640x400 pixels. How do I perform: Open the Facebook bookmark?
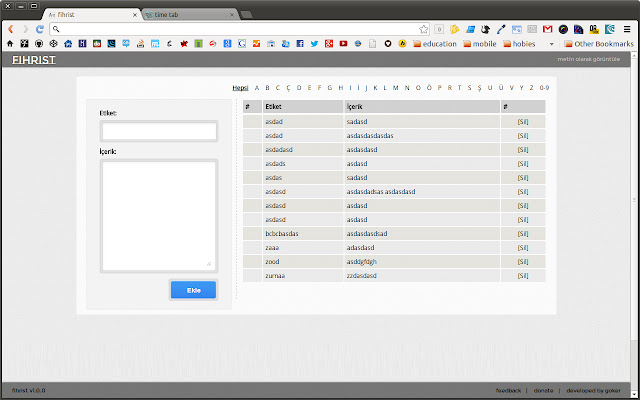[x=300, y=44]
